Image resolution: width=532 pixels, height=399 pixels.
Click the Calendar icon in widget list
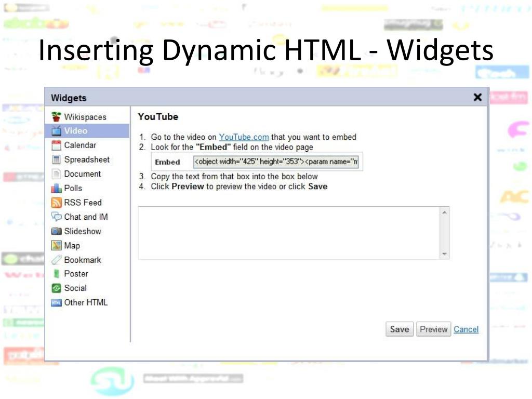pos(56,145)
